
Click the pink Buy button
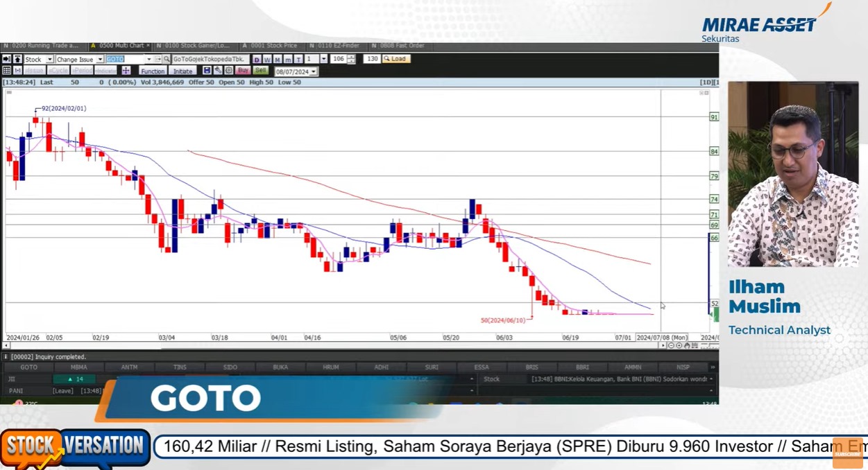[x=243, y=71]
